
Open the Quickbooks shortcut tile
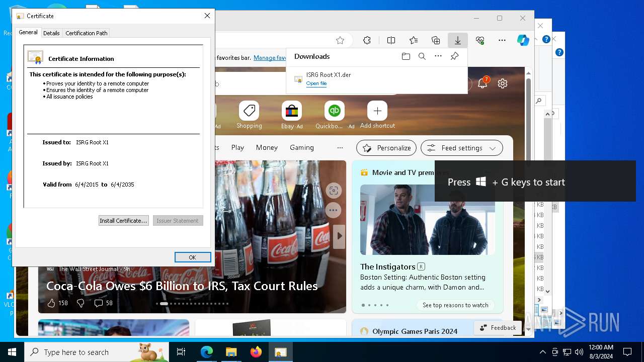[335, 115]
